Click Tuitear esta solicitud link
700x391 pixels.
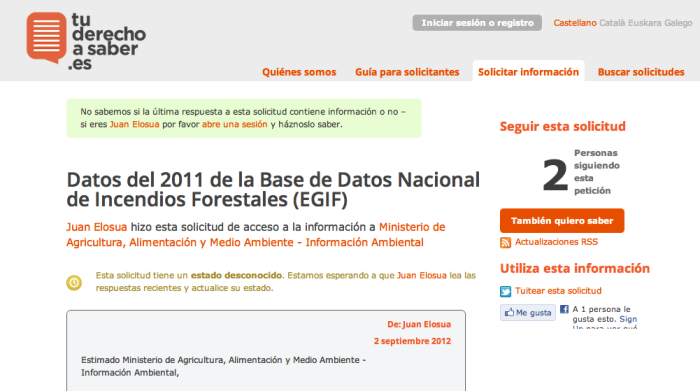558,291
